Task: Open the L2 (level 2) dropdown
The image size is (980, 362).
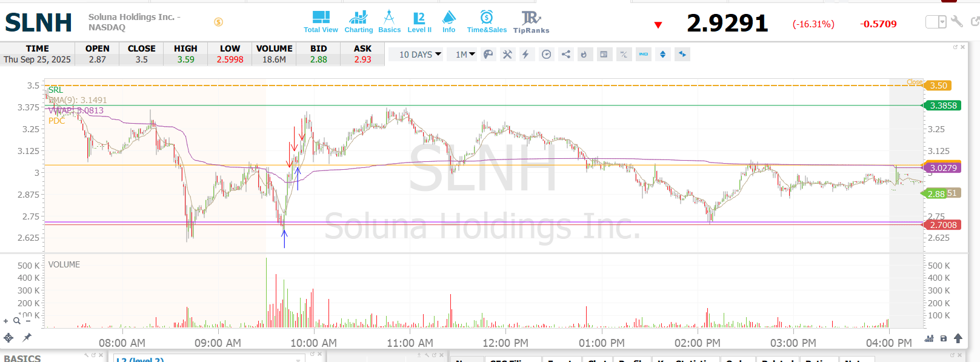Action: [209, 360]
